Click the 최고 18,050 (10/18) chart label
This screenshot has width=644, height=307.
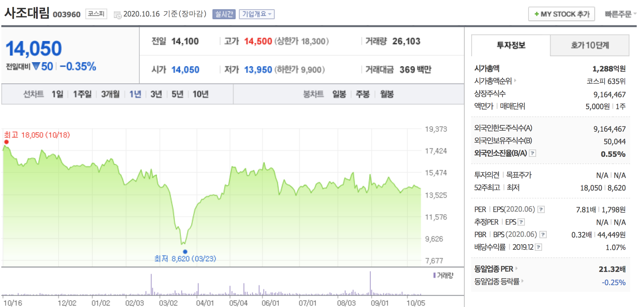click(37, 135)
